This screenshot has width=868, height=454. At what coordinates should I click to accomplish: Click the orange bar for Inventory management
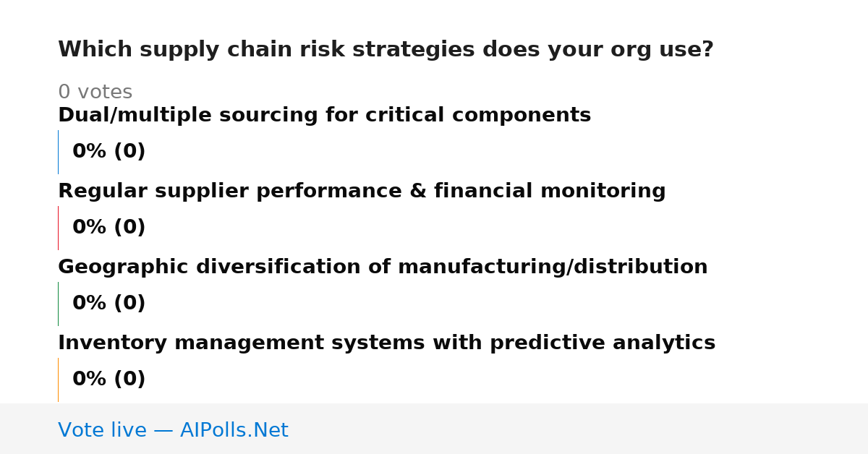tap(58, 380)
